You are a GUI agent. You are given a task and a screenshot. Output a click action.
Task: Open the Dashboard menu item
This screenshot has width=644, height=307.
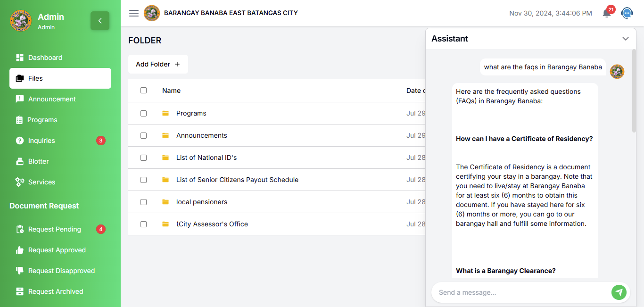[x=45, y=58]
